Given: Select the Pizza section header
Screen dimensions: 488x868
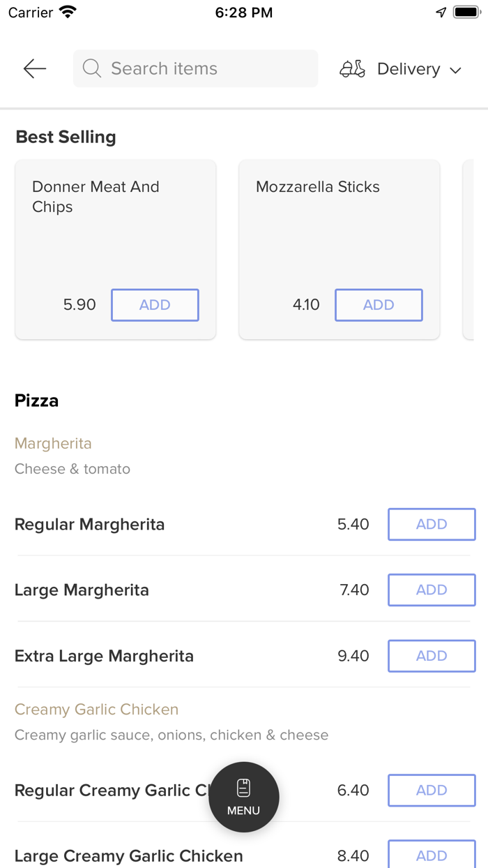Looking at the screenshot, I should [x=36, y=400].
